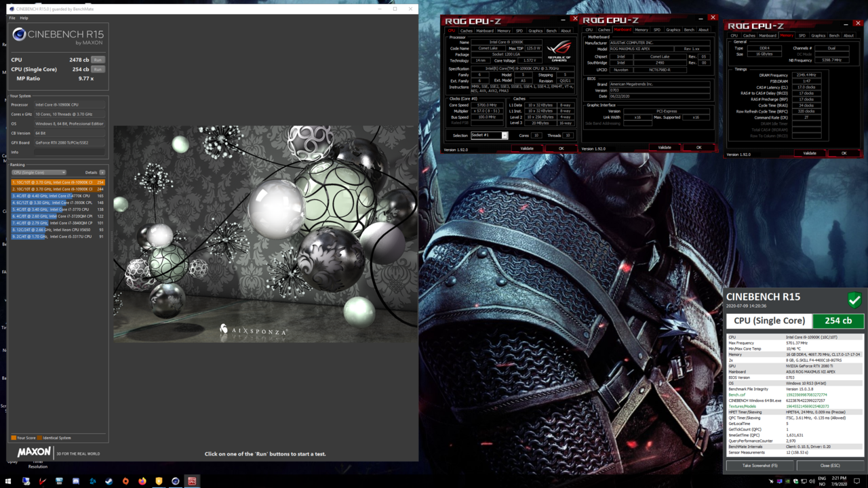Viewport: 868px width, 488px height.
Task: Run the CPU (Single Core) test
Action: tap(98, 69)
